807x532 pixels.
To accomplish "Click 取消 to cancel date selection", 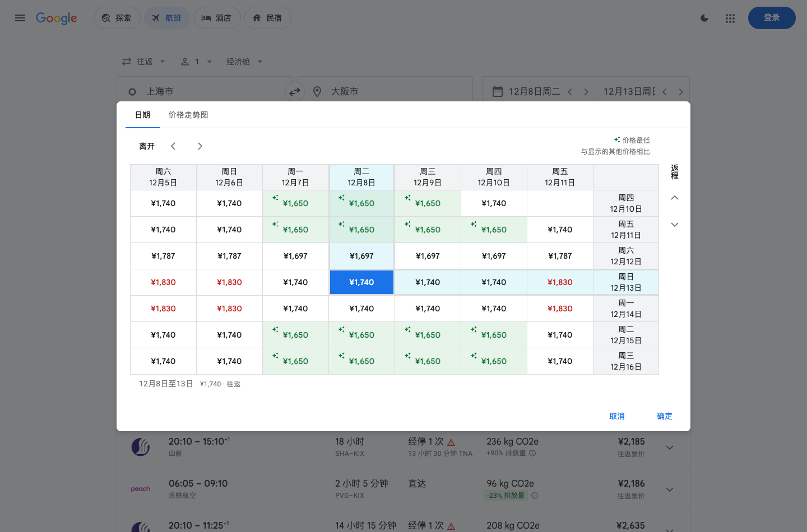I will [x=617, y=416].
